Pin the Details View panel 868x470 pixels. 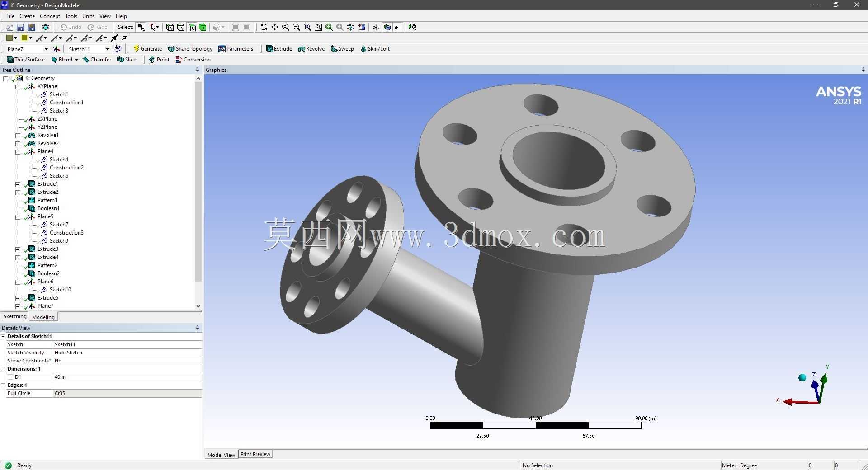click(198, 328)
